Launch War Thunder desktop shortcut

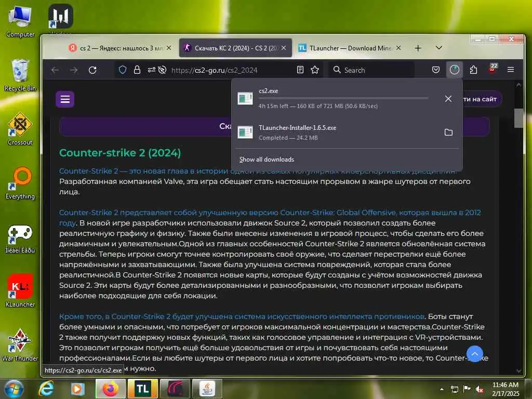(20, 345)
